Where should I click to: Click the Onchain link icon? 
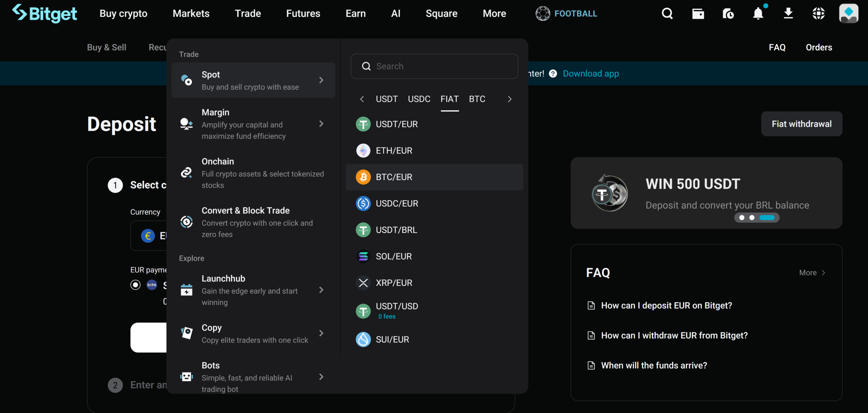click(186, 173)
